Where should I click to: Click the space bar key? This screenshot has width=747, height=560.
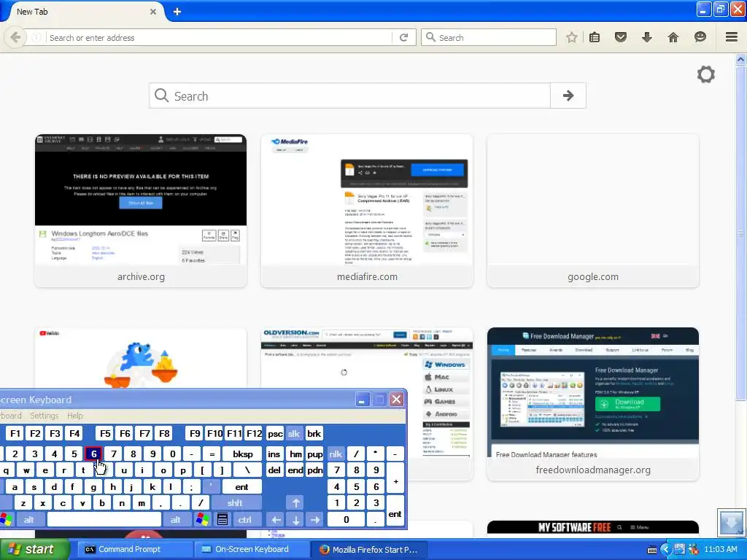tap(104, 519)
